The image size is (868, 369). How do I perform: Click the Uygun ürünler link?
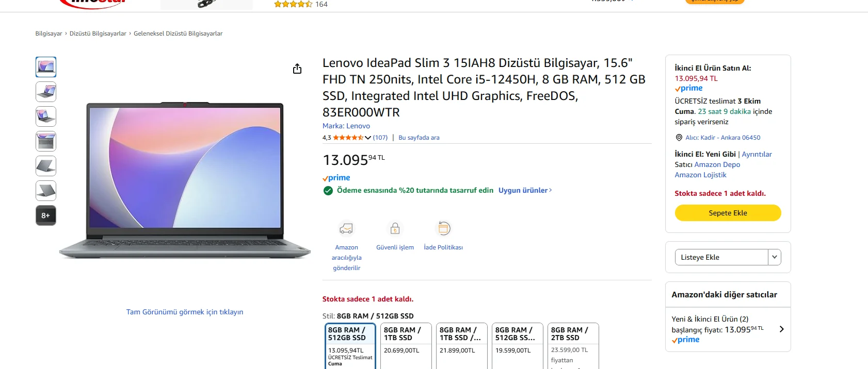(524, 190)
